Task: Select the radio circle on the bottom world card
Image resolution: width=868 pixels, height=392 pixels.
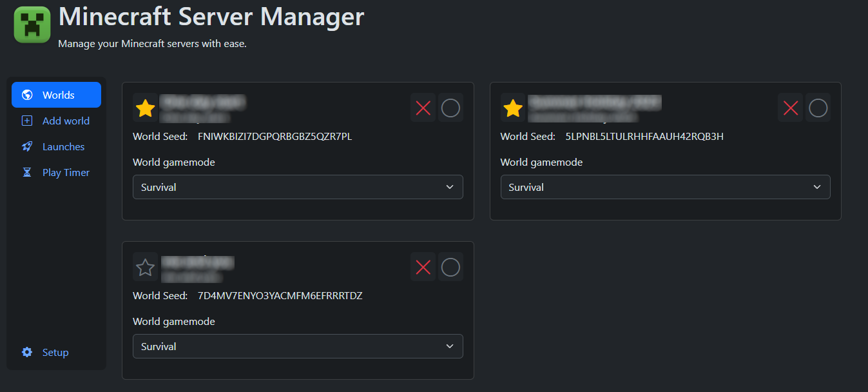Action: click(x=450, y=266)
